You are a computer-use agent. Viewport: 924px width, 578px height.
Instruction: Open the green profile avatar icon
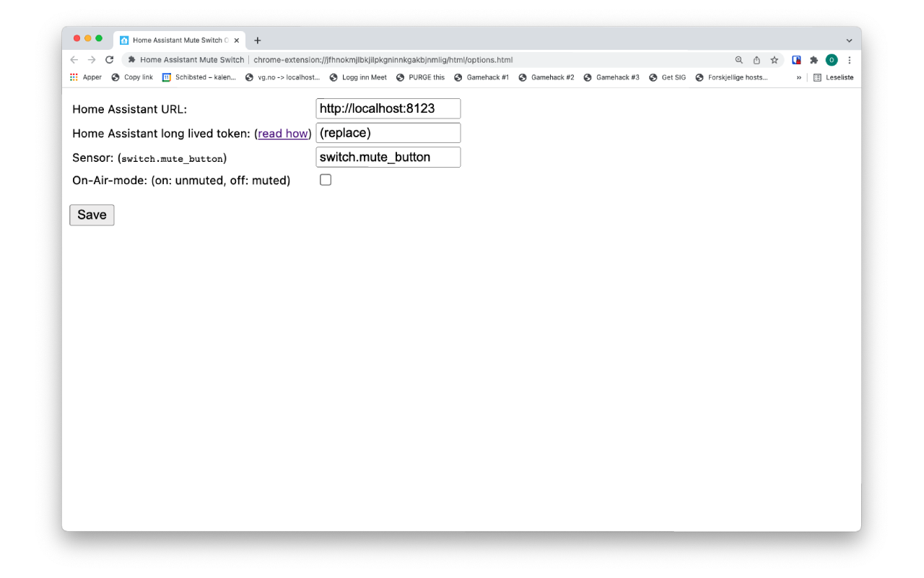pos(832,60)
